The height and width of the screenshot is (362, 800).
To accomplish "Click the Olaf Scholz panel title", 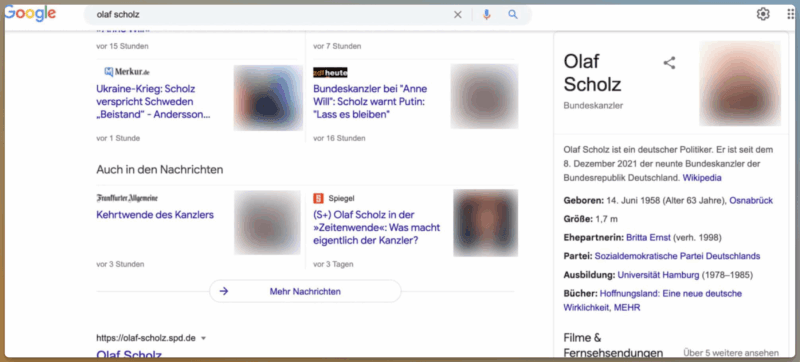I will (592, 72).
